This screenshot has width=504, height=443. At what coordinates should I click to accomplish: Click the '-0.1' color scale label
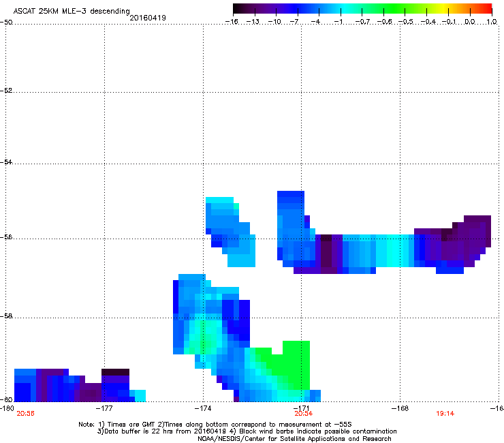pos(449,22)
